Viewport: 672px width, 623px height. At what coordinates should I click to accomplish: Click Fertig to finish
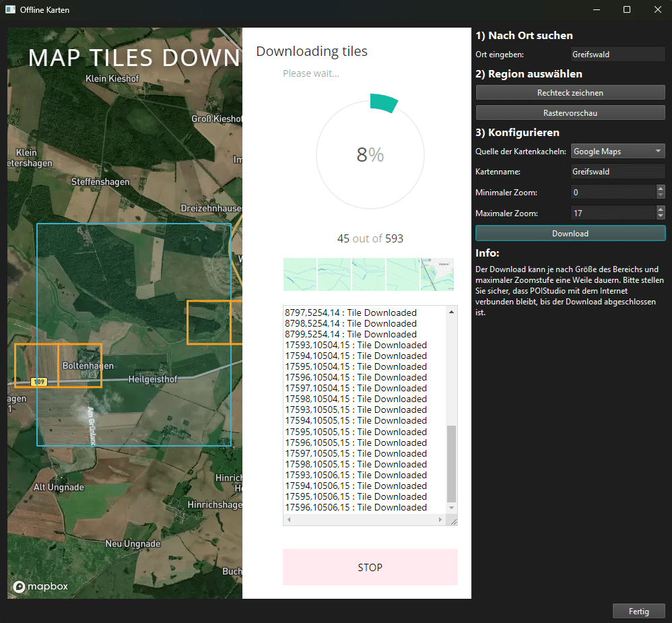click(x=638, y=611)
